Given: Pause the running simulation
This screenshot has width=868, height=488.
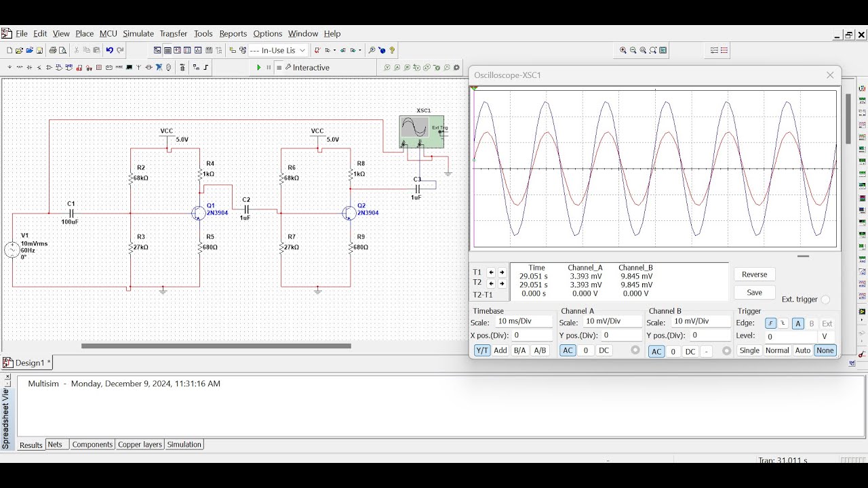Looking at the screenshot, I should point(269,68).
